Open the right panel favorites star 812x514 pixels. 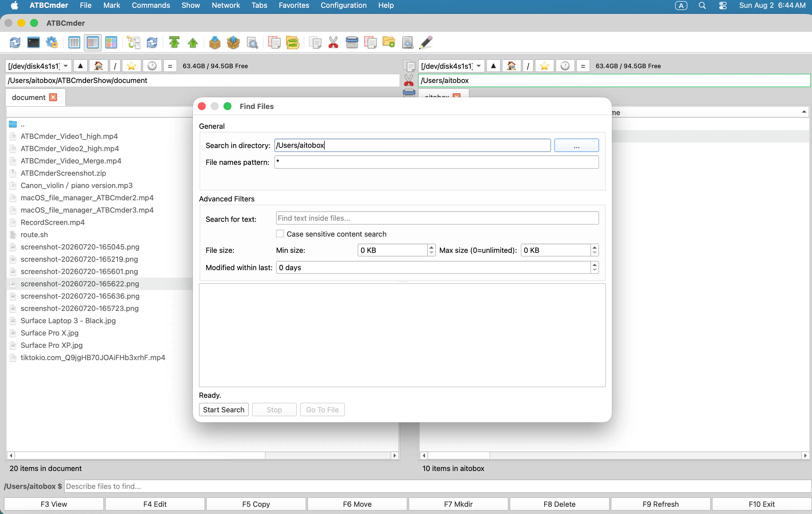coord(544,66)
